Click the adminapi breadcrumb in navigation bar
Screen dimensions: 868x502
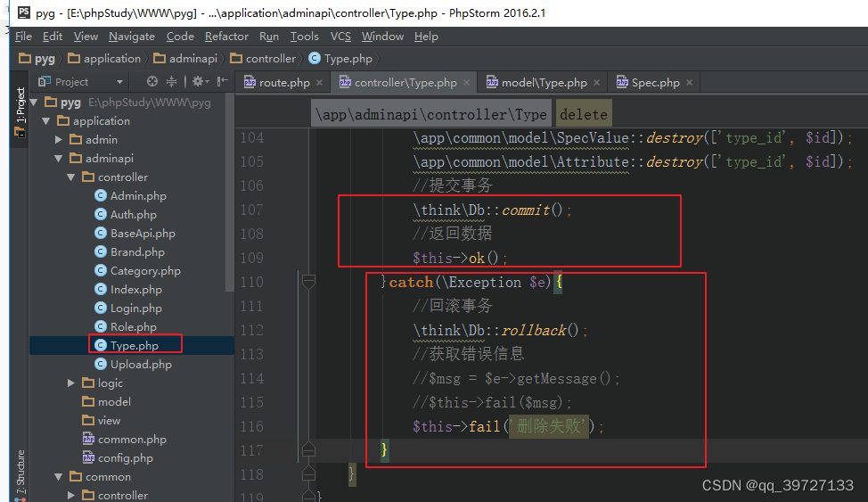point(185,59)
